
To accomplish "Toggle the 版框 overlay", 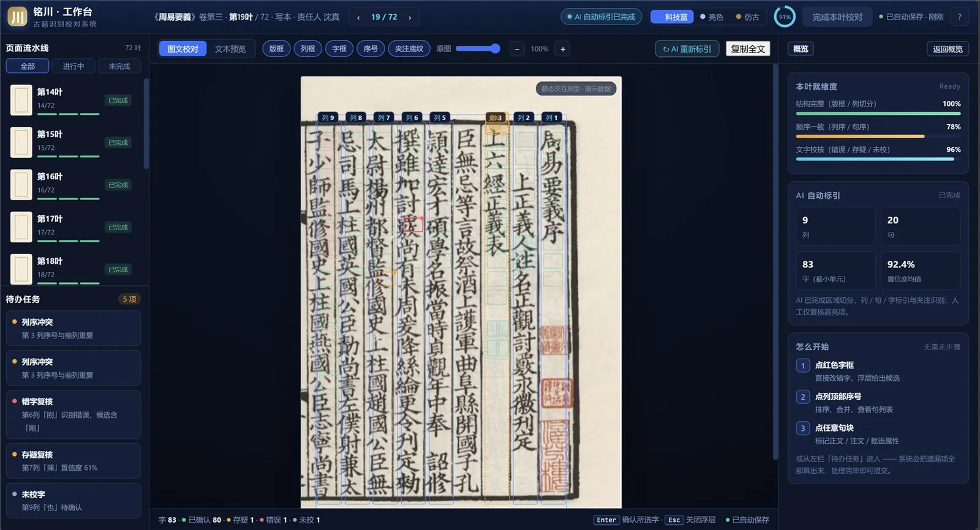I will click(x=276, y=49).
